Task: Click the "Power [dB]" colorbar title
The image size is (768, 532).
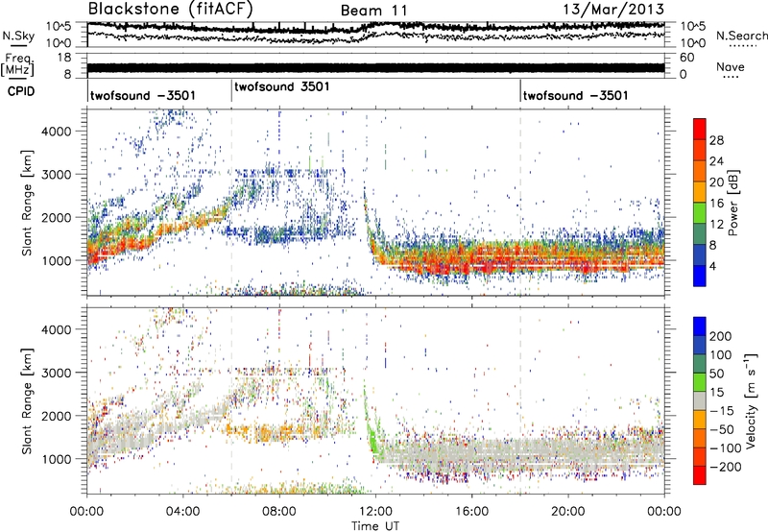Action: tap(732, 203)
